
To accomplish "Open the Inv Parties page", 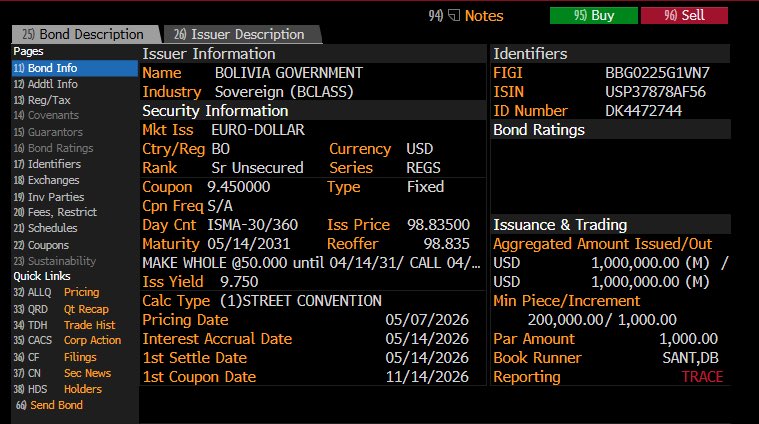I will pos(48,197).
